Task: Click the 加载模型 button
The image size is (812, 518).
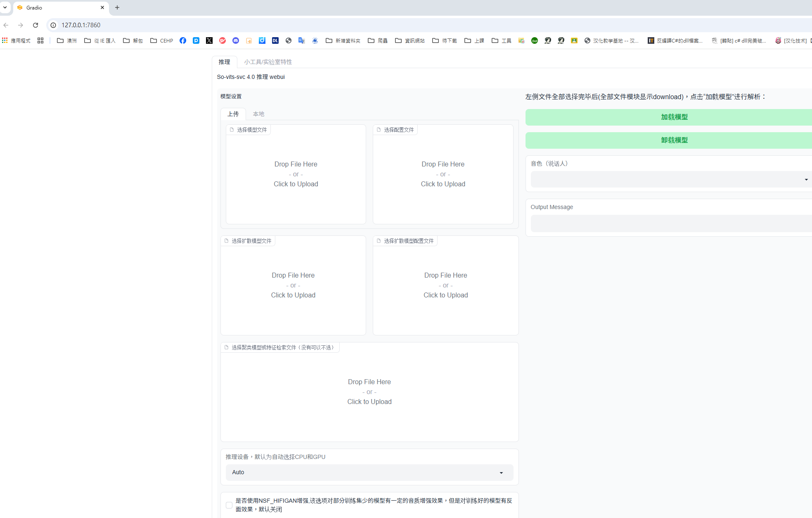Action: 674,117
